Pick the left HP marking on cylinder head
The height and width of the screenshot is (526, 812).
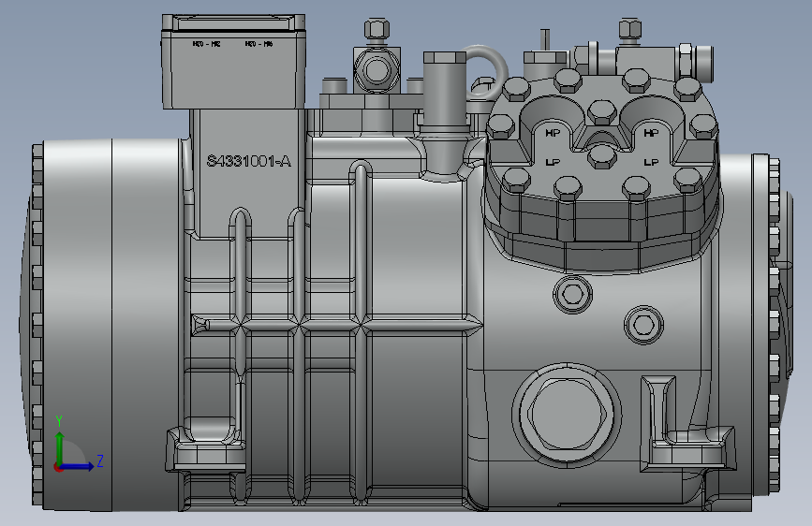553,133
